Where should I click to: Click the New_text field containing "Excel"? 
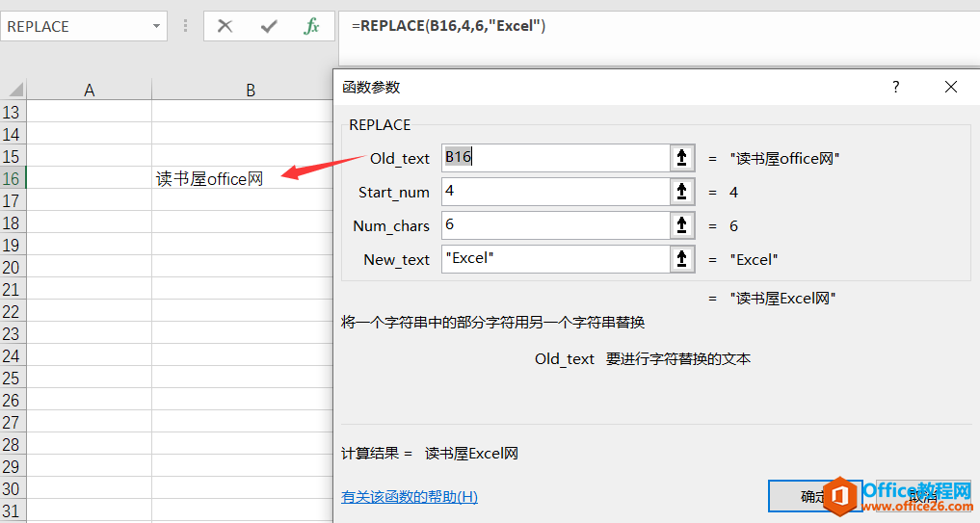pos(556,259)
